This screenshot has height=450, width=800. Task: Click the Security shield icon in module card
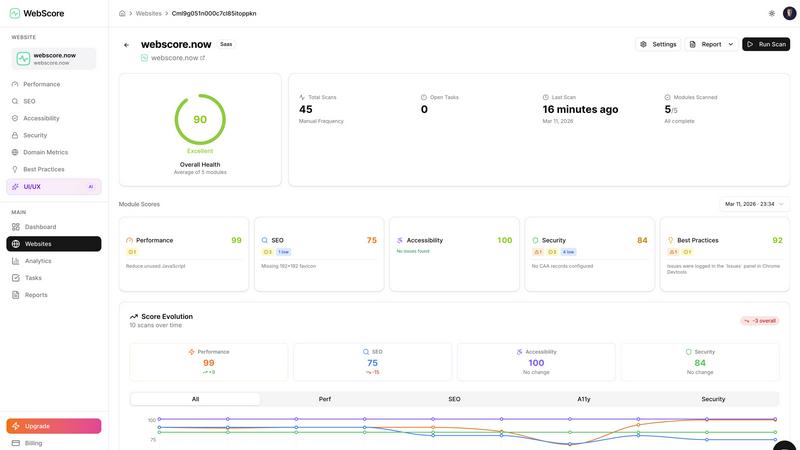[535, 240]
